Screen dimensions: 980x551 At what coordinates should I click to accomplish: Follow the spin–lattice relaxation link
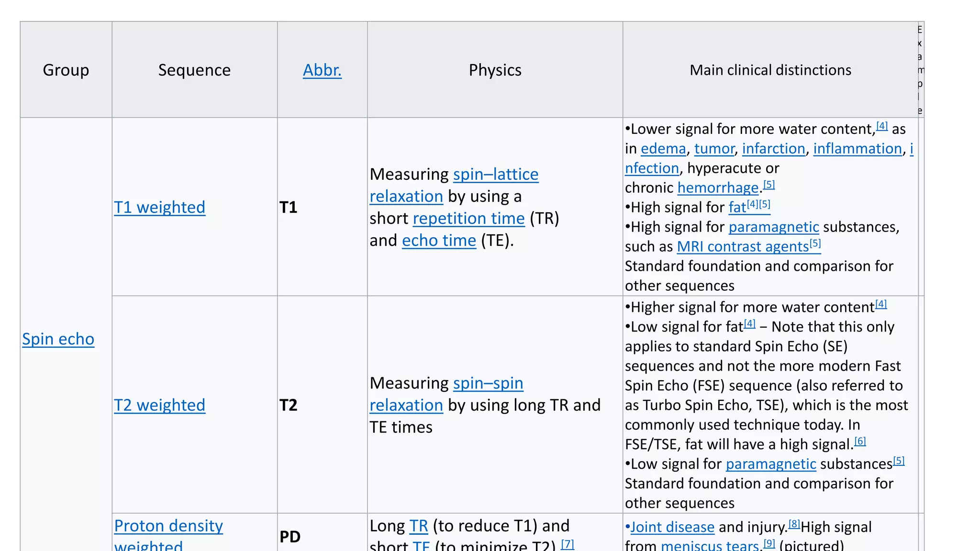[495, 175]
